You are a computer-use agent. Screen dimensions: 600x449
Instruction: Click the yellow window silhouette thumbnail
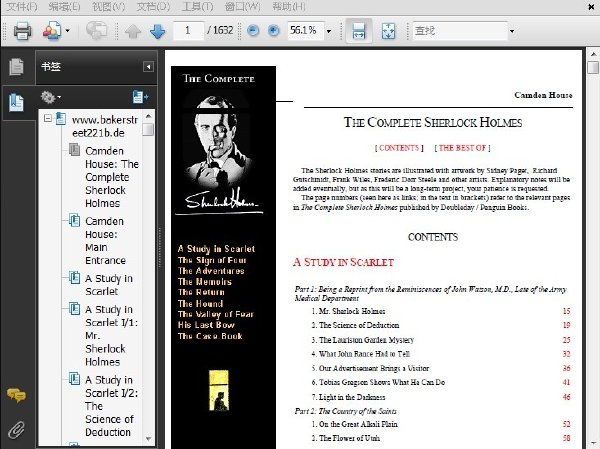pyautogui.click(x=219, y=390)
